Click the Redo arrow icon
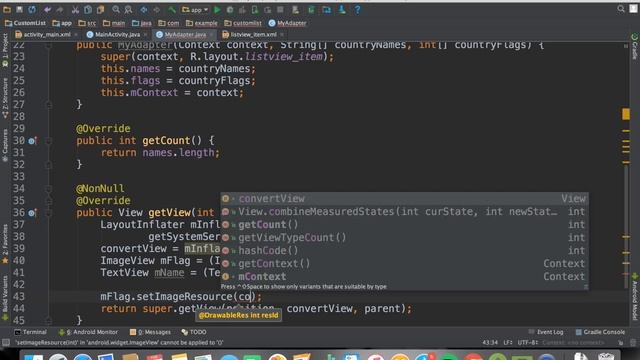This screenshot has width=640, height=360. pyautogui.click(x=60, y=9)
